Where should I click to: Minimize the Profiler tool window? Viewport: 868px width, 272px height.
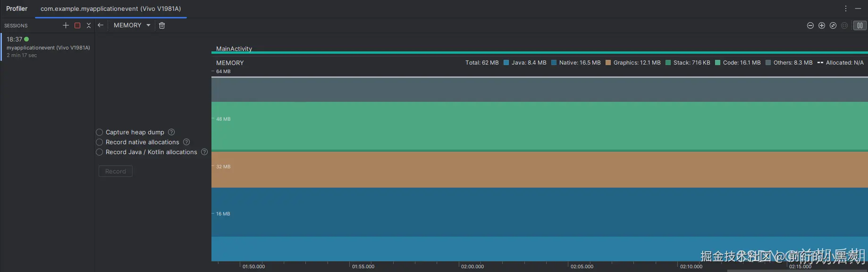(858, 8)
